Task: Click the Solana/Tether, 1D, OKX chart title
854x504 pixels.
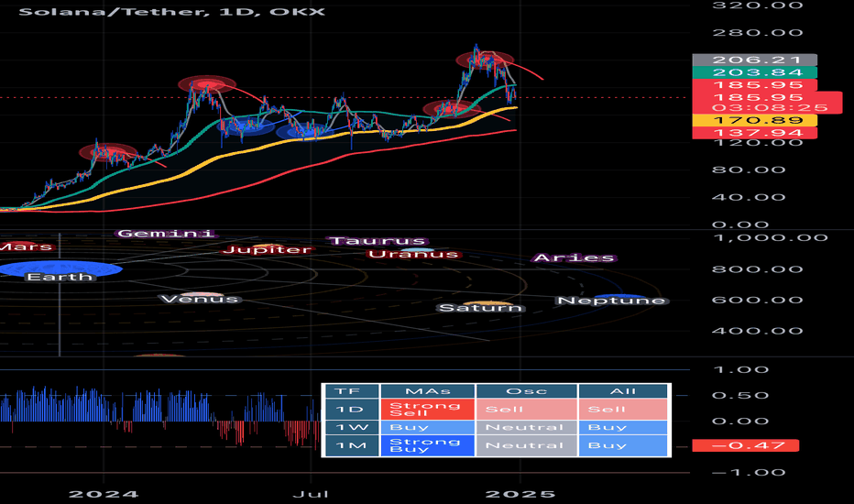Action: (x=172, y=11)
